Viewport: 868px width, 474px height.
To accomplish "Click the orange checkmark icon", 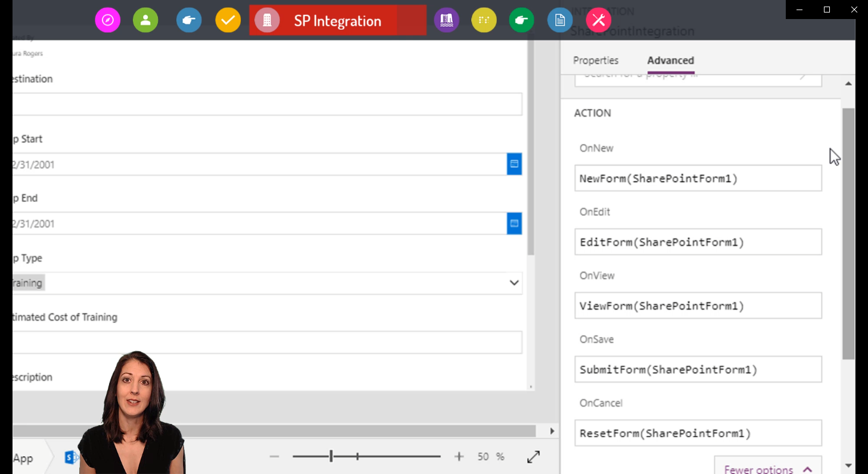I will pos(228,20).
